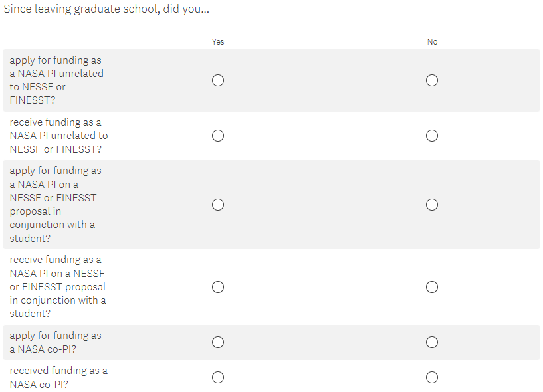The height and width of the screenshot is (392, 543).
Task: Choose No for received funding as NASA co-PI
Action: point(432,377)
